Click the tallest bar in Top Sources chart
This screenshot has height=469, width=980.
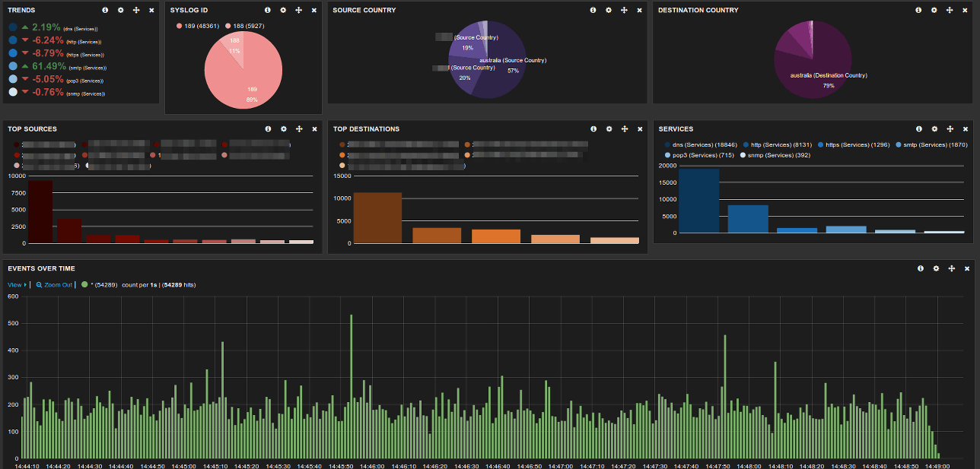click(x=40, y=212)
